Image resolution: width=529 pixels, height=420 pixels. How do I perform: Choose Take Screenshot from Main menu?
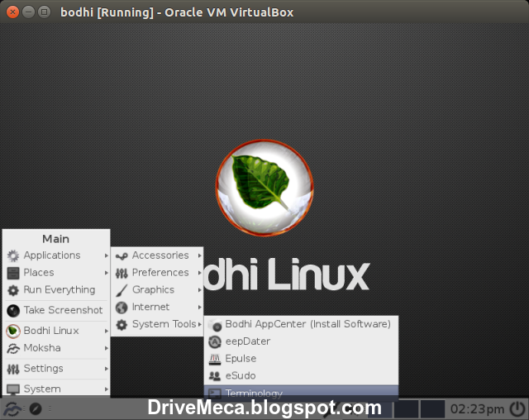[x=56, y=310]
